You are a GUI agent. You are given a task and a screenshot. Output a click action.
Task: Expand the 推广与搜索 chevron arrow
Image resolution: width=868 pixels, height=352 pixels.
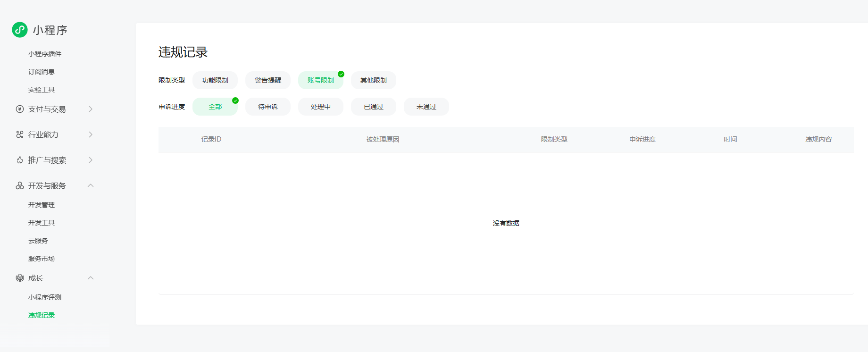pyautogui.click(x=91, y=160)
